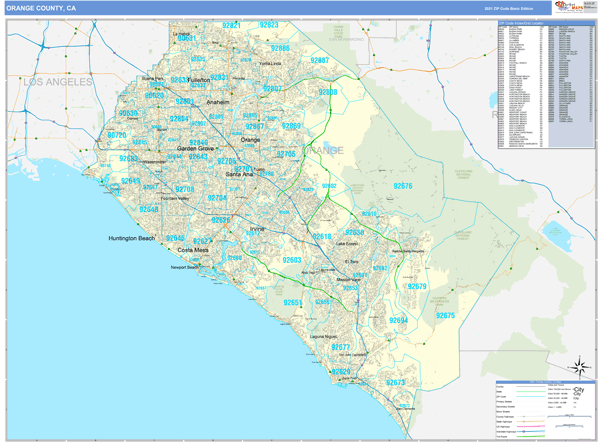The height and width of the screenshot is (442, 600).
Task: Click the Anaheim city label
Action: click(218, 102)
